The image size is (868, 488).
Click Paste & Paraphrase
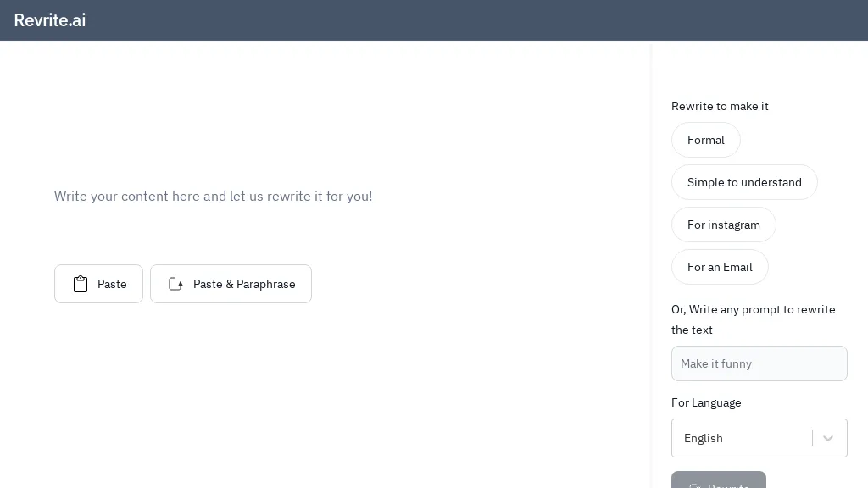[231, 284]
